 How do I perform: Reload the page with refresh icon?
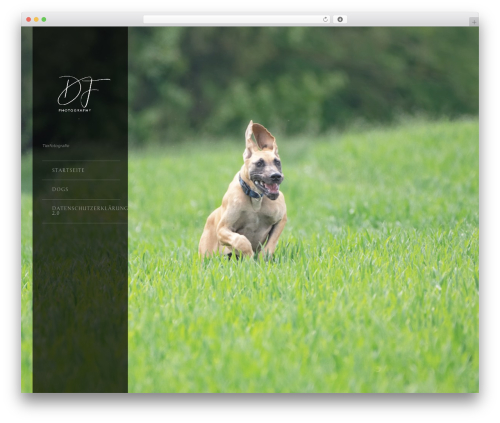pyautogui.click(x=325, y=19)
